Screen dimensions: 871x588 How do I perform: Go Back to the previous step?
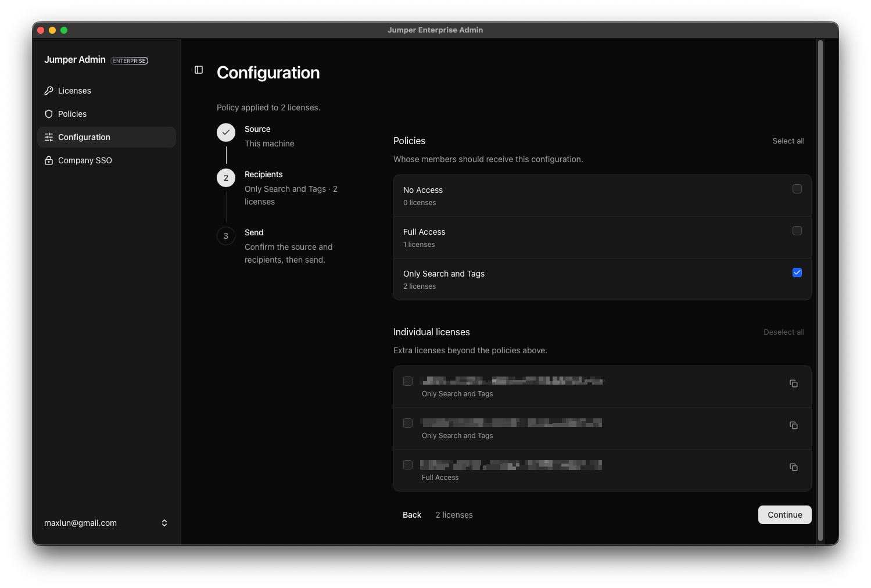pos(412,515)
